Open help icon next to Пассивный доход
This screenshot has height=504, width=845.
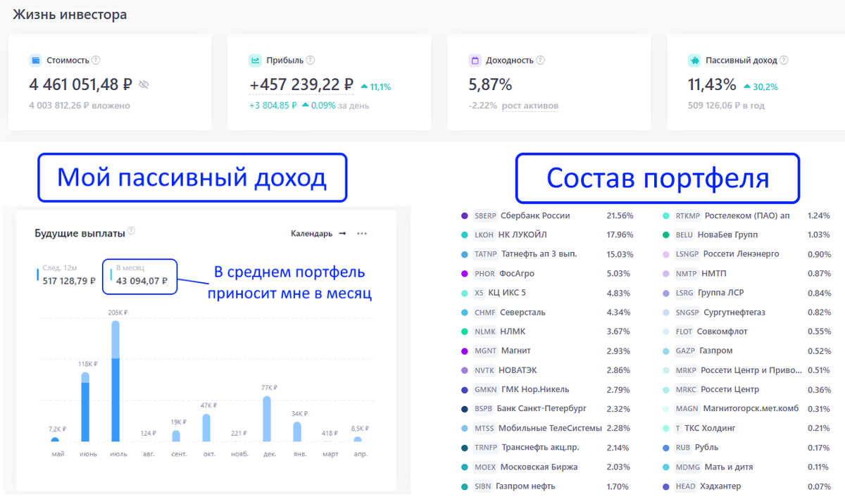(x=784, y=61)
